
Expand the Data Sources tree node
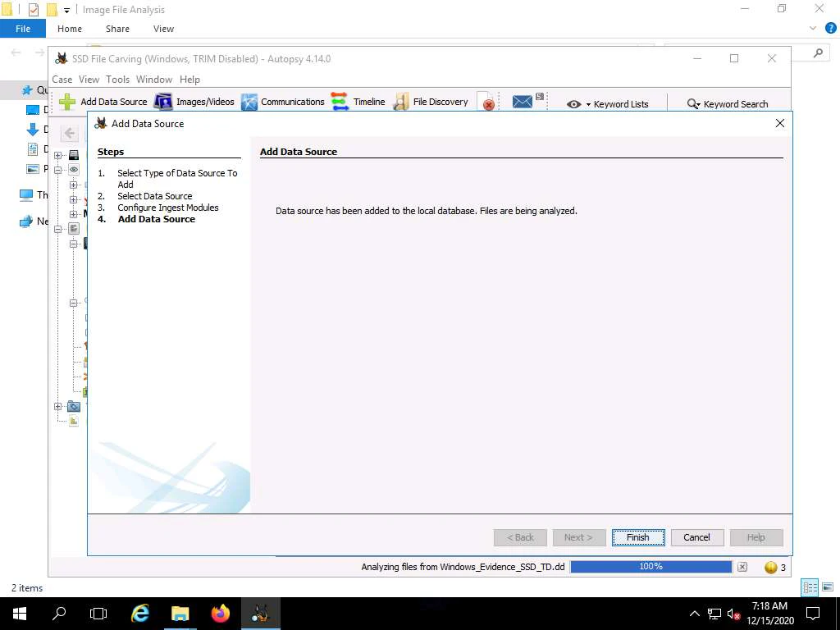(58, 155)
